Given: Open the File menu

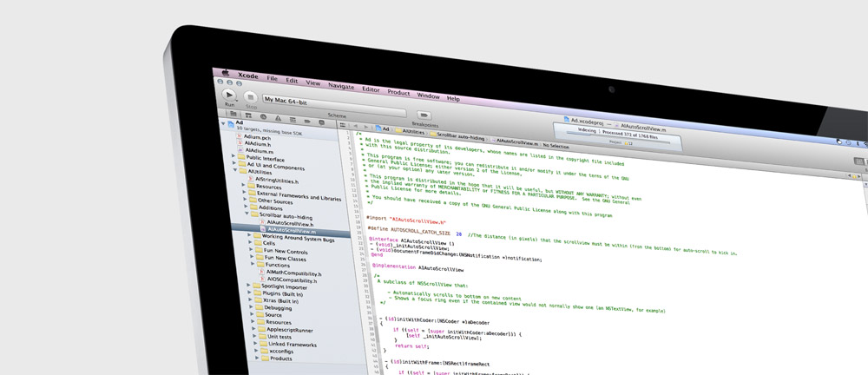Looking at the screenshot, I should (273, 78).
